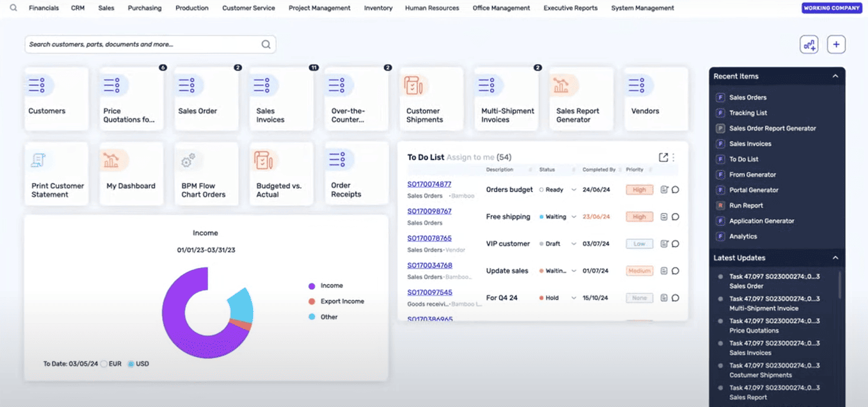The height and width of the screenshot is (407, 868).
Task: Open the Over-the-Counter tile
Action: pyautogui.click(x=357, y=99)
